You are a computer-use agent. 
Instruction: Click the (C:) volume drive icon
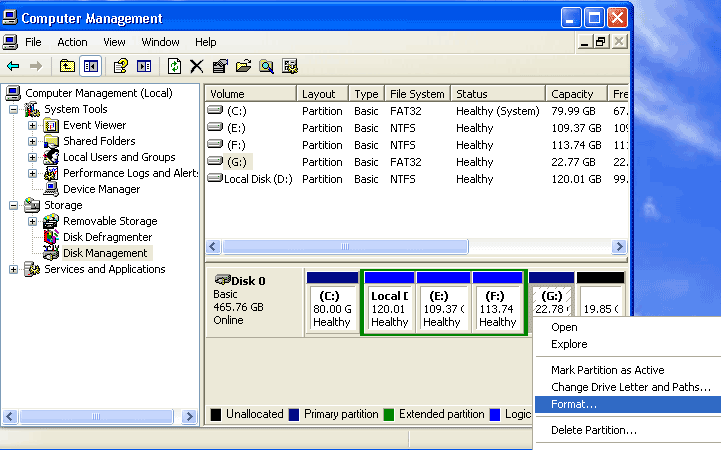click(x=215, y=110)
